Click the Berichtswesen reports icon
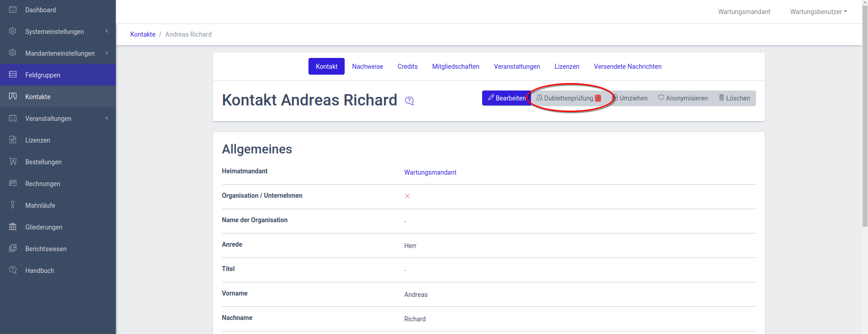The width and height of the screenshot is (868, 334). click(x=13, y=248)
